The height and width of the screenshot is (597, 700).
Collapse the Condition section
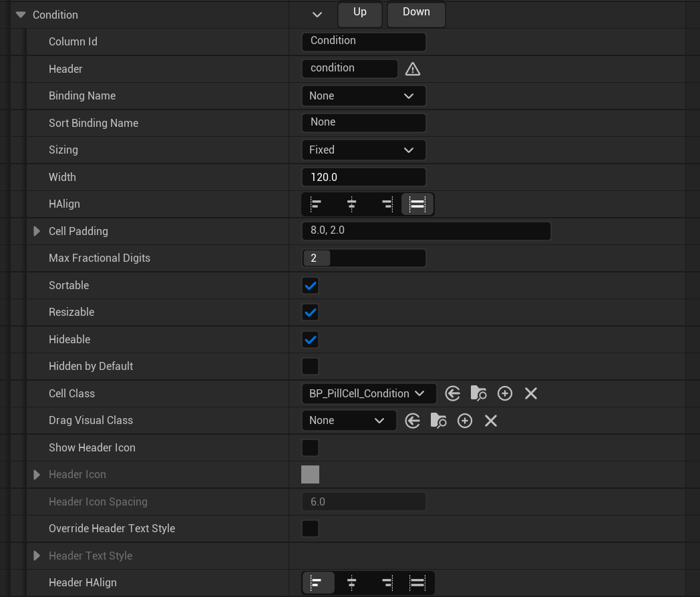[21, 15]
